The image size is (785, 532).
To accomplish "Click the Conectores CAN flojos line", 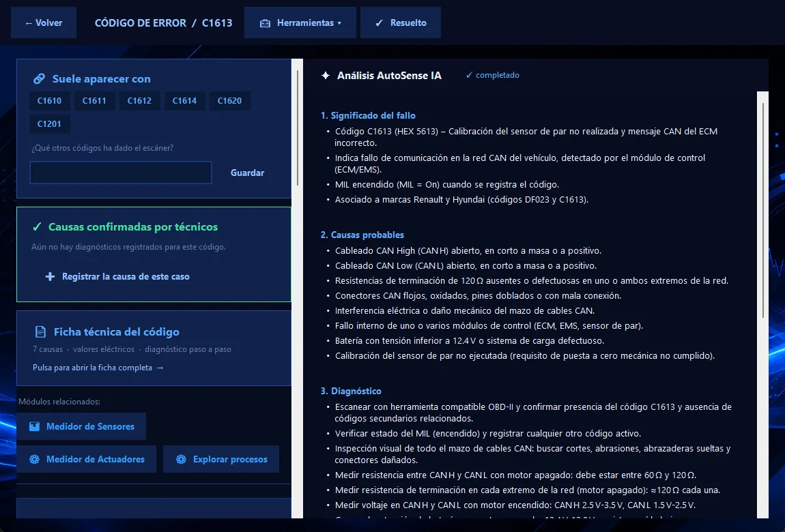I will click(x=478, y=295).
